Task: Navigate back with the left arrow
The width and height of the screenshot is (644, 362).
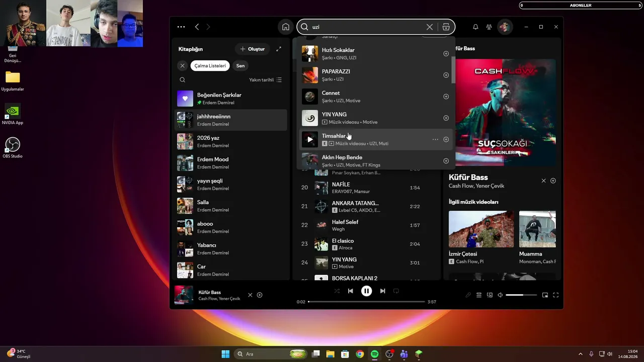Action: click(197, 27)
